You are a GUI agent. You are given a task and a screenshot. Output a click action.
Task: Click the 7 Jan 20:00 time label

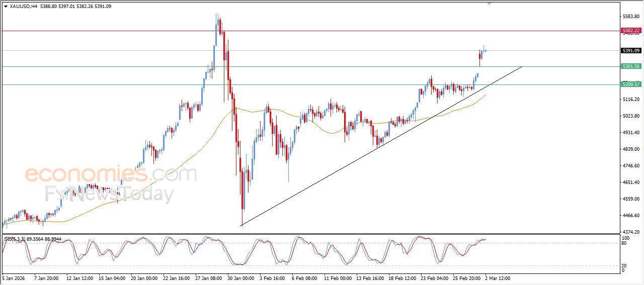(45, 277)
